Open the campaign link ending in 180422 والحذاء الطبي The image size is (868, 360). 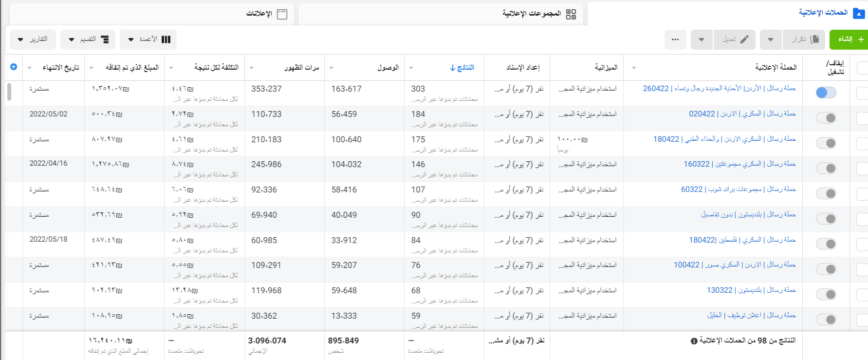click(x=724, y=139)
